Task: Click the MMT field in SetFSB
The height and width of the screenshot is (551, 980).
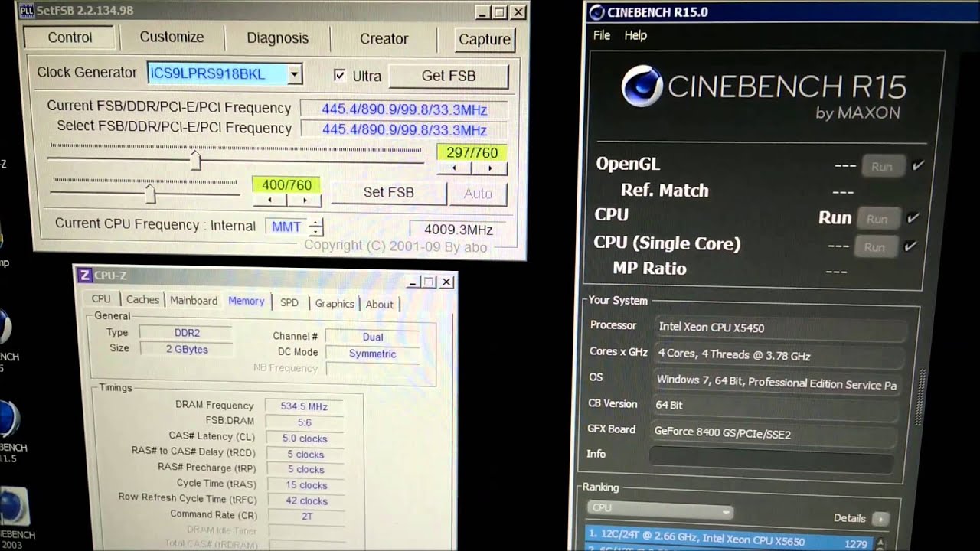Action: click(x=286, y=227)
